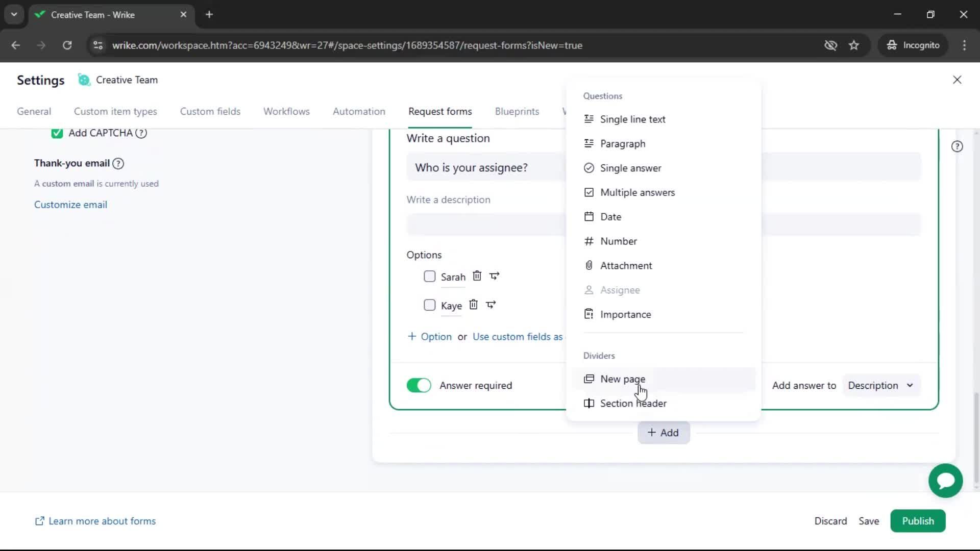Choose Single answer question type

click(x=663, y=168)
